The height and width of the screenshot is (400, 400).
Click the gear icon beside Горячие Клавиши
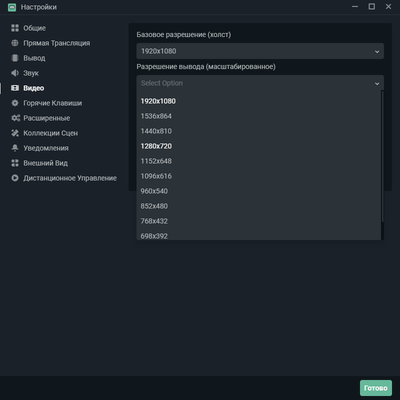(x=15, y=103)
